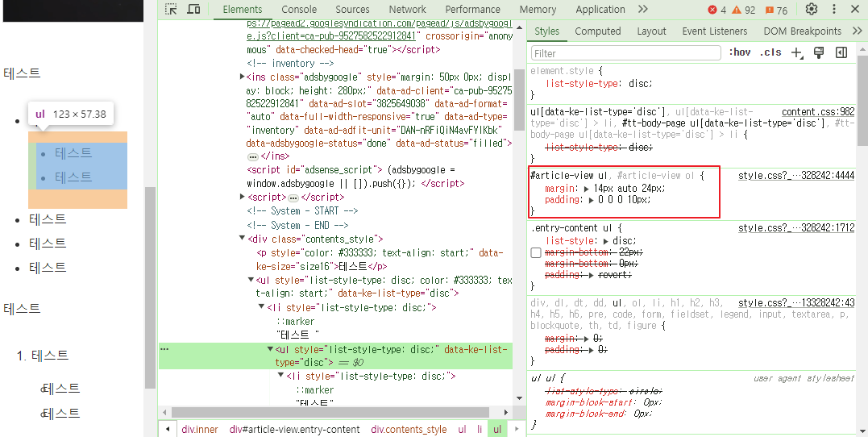Expand the ins adsbygoogle node
868x437 pixels.
click(242, 77)
